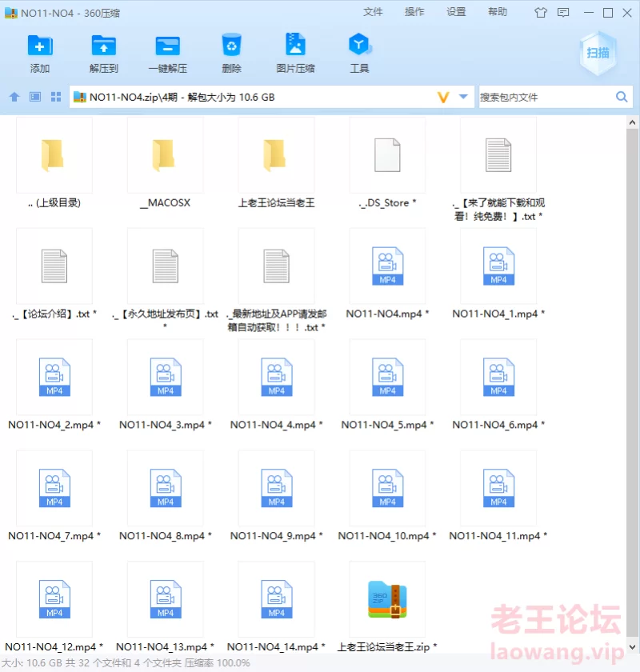Select the .. (上级目录) folder
The height and width of the screenshot is (672, 640).
click(54, 162)
